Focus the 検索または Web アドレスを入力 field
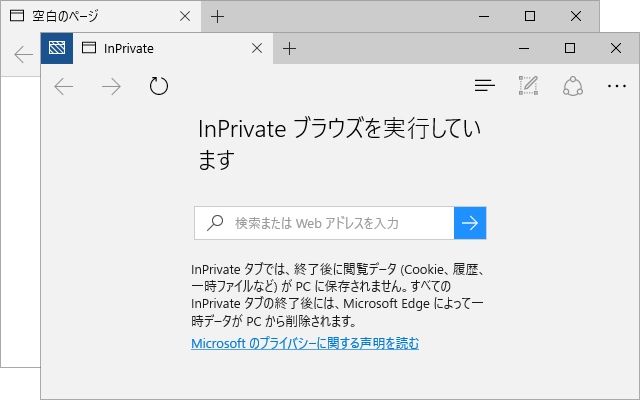 tap(324, 223)
